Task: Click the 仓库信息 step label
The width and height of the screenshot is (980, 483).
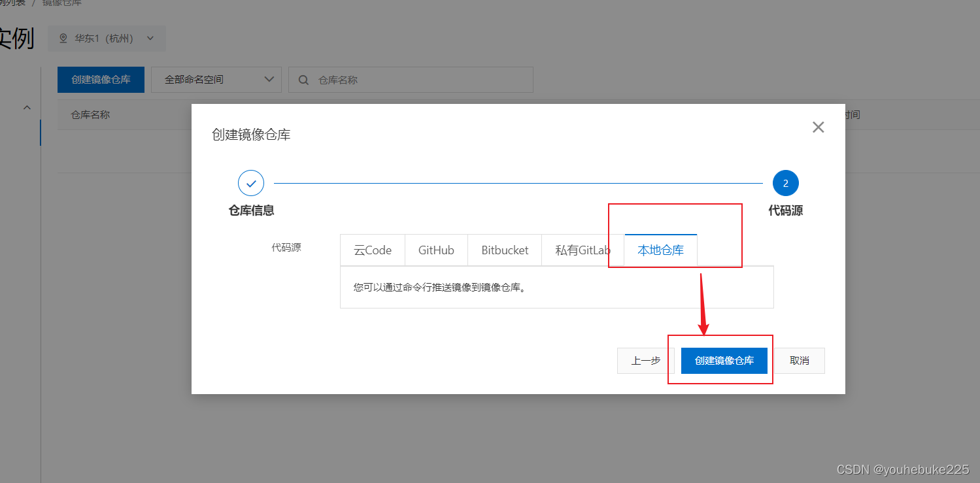Action: click(x=251, y=210)
